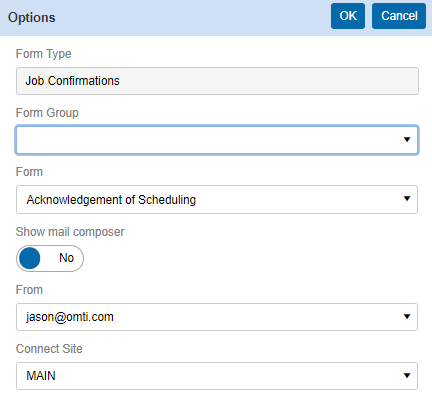Click the Form dropdown arrow icon

(407, 199)
